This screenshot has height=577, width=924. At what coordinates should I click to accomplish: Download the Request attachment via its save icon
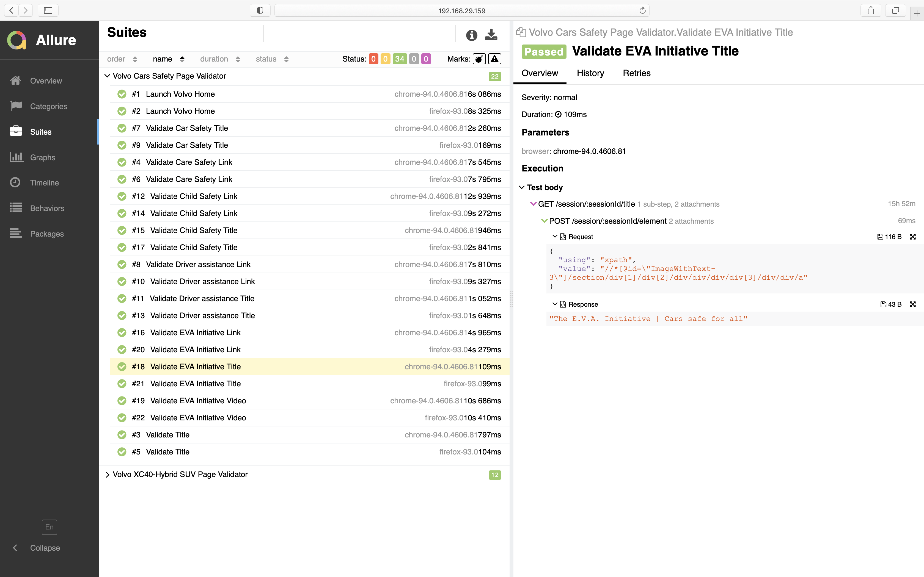click(x=881, y=237)
